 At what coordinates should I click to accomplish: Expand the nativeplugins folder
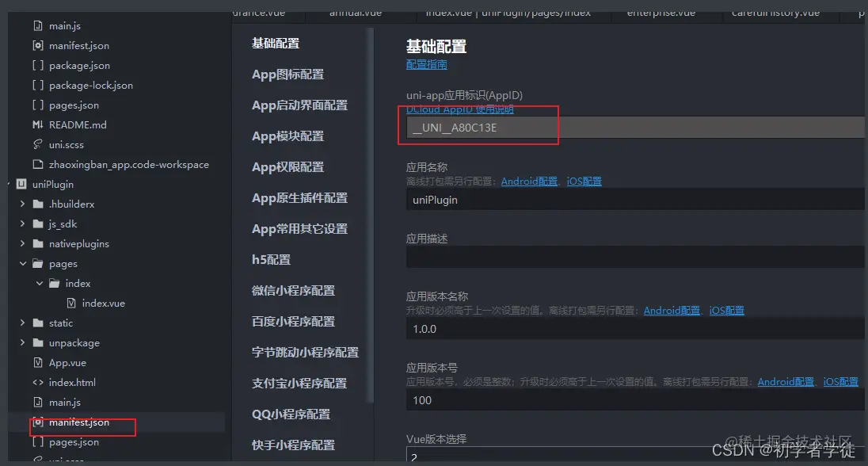click(x=22, y=243)
